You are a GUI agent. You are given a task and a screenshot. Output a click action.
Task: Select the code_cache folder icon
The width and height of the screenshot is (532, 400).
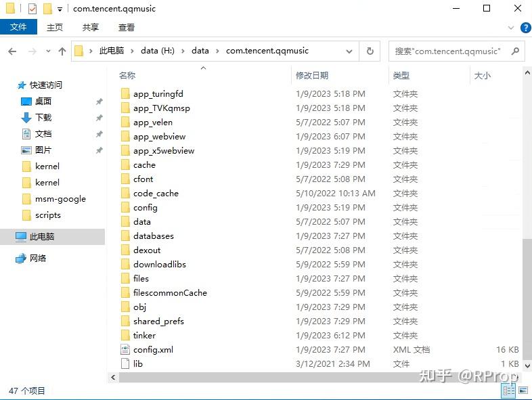pyautogui.click(x=125, y=194)
